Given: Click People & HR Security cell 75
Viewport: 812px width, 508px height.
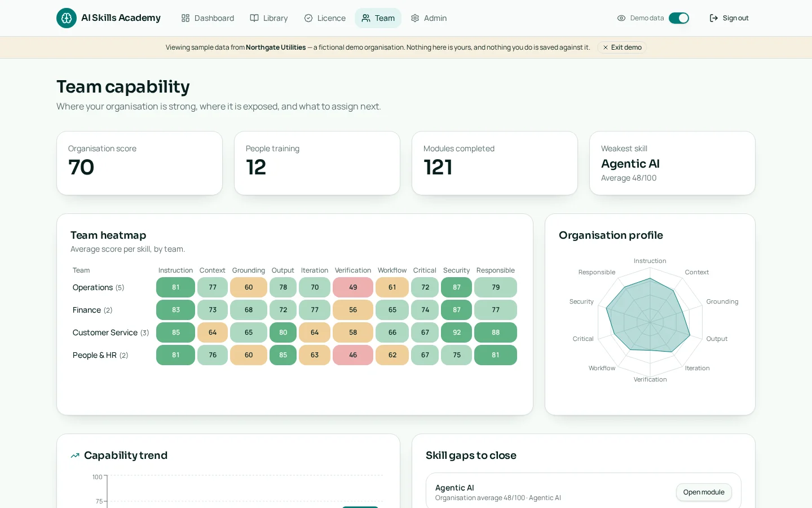Looking at the screenshot, I should (x=457, y=355).
